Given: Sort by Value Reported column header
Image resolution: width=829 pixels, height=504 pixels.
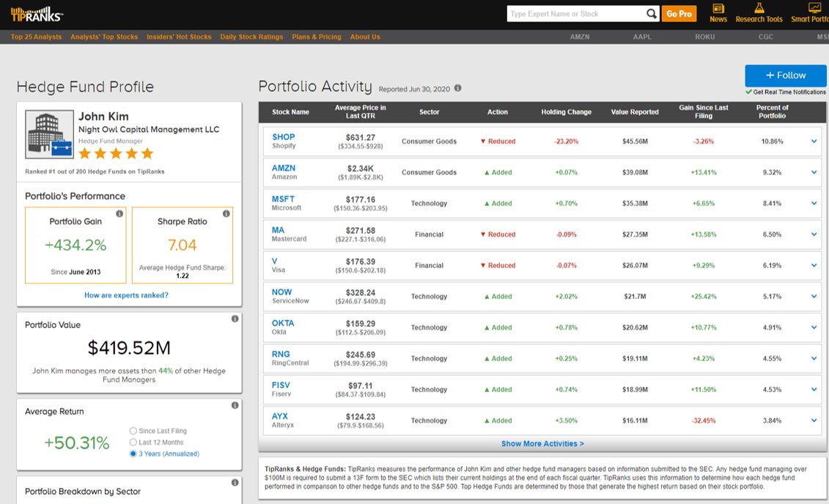Looking at the screenshot, I should point(635,112).
